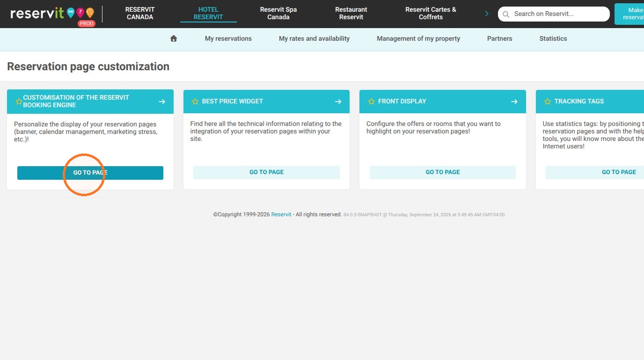This screenshot has height=360, width=644.
Task: Open My rates and availability menu
Action: [x=315, y=38]
